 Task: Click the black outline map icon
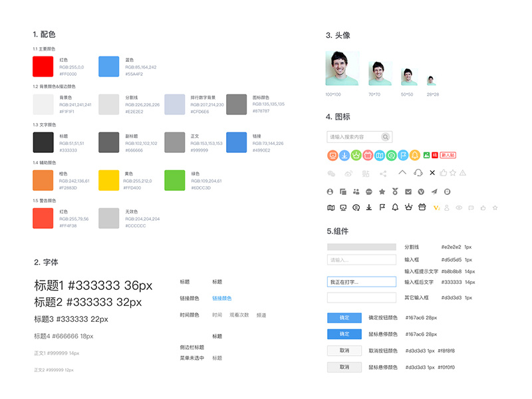click(x=331, y=207)
